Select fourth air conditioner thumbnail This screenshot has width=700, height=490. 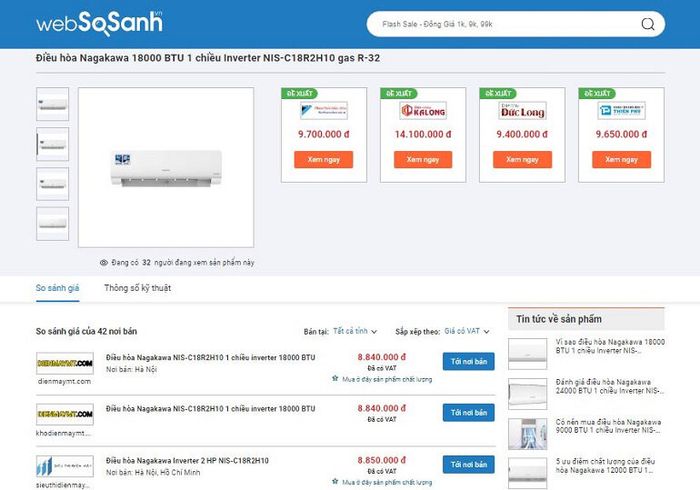[x=53, y=224]
